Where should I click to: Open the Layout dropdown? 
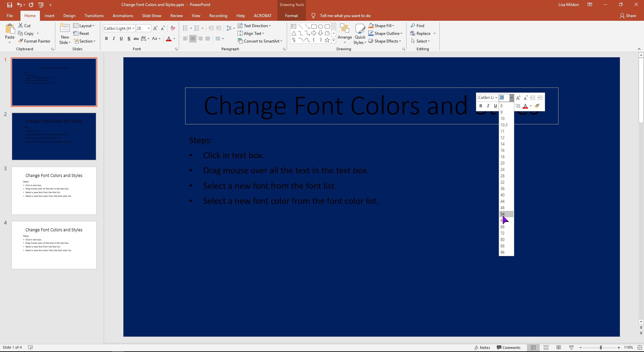point(84,25)
